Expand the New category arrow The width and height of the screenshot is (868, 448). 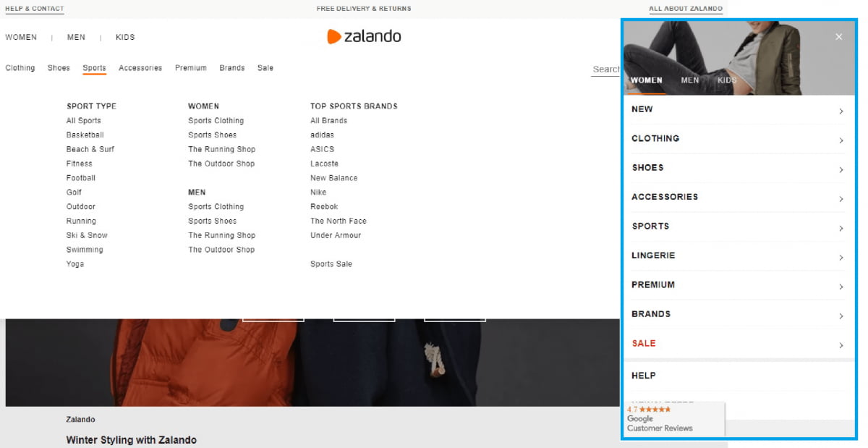tap(841, 111)
